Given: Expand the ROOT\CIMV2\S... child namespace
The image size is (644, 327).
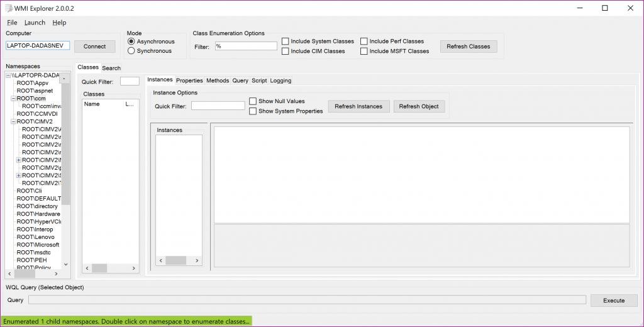Looking at the screenshot, I should click(19, 176).
